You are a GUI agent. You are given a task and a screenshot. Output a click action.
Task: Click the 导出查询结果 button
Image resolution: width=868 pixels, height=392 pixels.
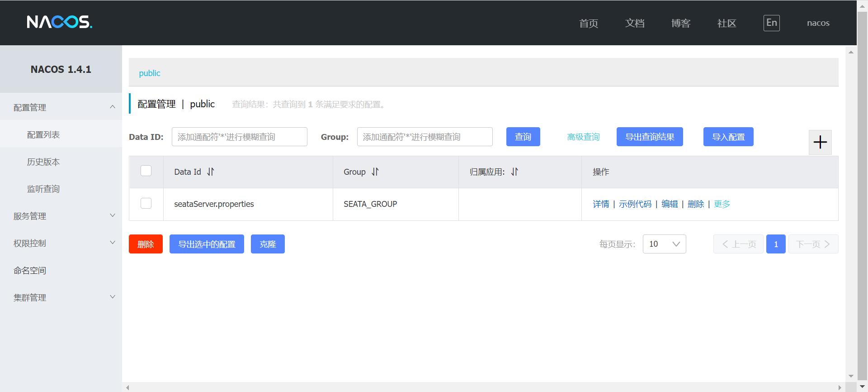pyautogui.click(x=650, y=137)
